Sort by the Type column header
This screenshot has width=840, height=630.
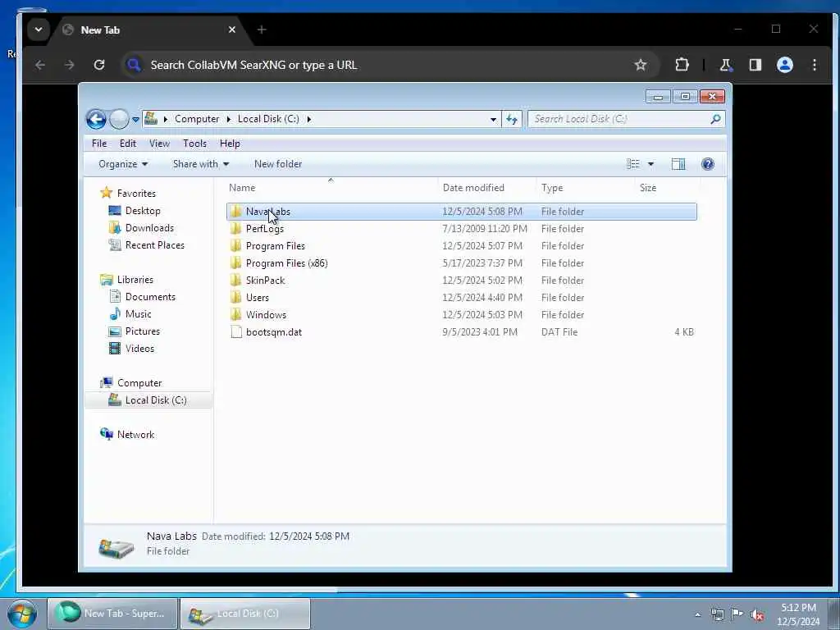[x=552, y=188]
